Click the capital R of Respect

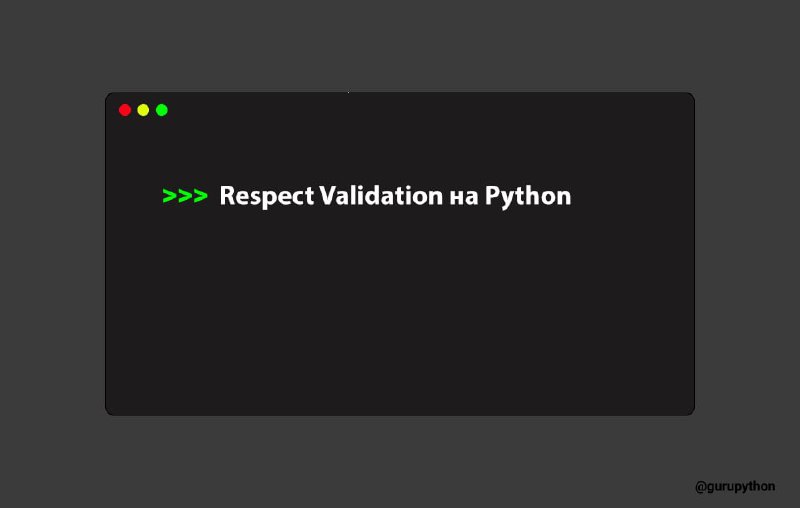tap(227, 196)
